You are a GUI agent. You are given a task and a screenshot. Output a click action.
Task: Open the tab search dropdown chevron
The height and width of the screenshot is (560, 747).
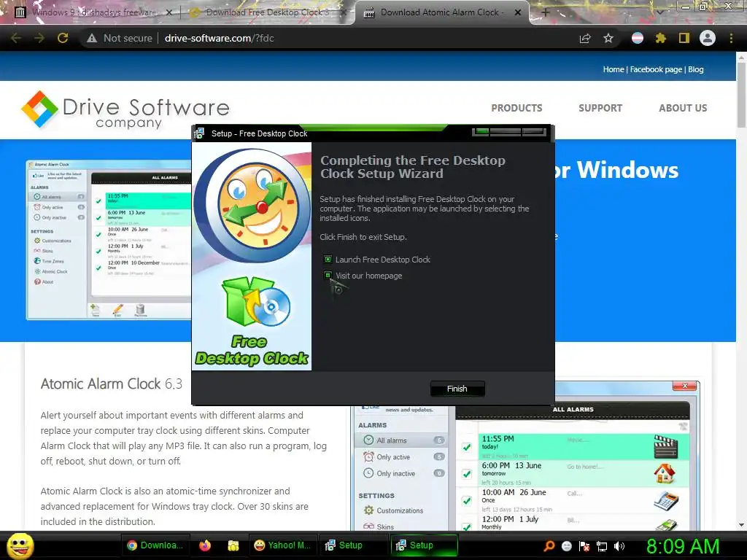pyautogui.click(x=660, y=13)
